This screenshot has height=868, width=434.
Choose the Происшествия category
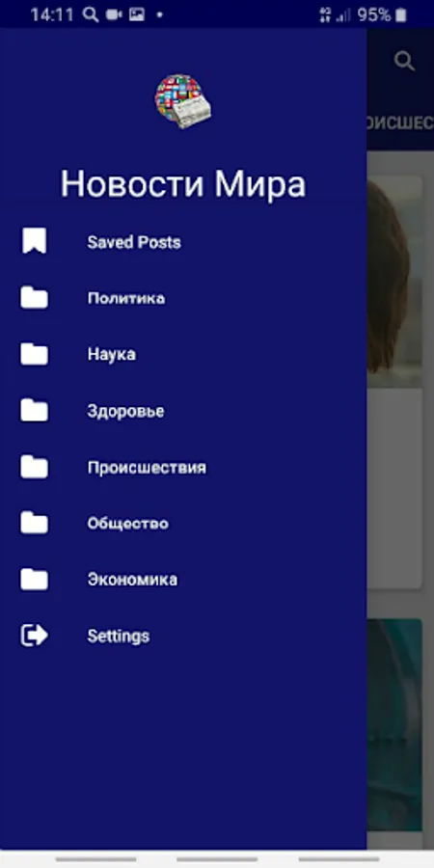tap(183, 467)
